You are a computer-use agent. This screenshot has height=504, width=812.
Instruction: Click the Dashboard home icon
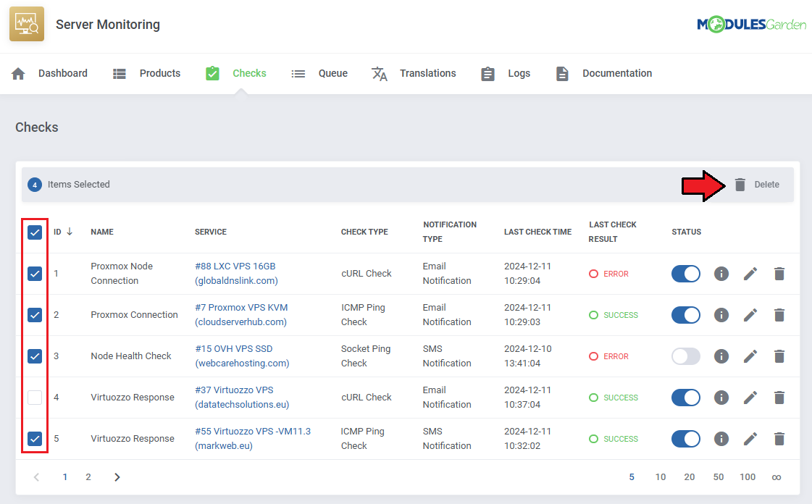pyautogui.click(x=18, y=73)
